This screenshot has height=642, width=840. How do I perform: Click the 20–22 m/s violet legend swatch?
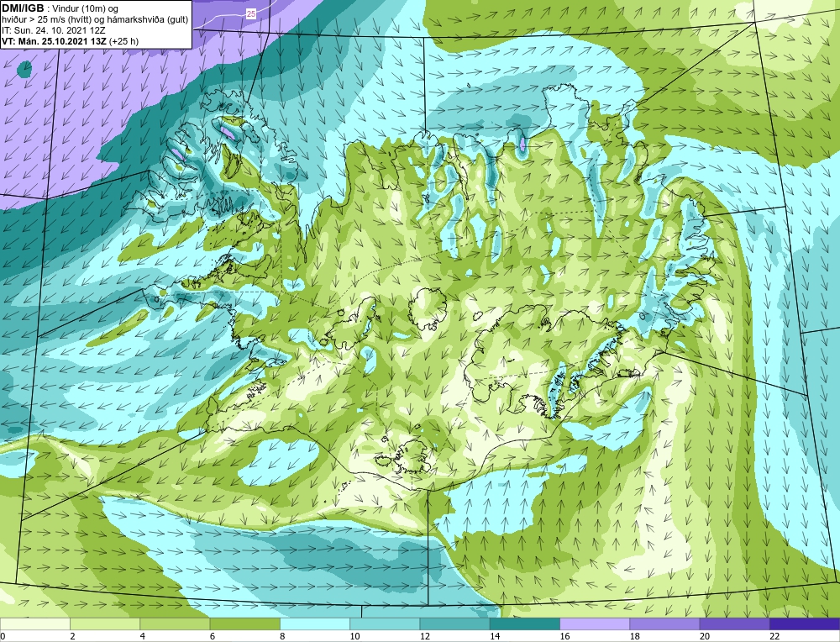(734, 624)
